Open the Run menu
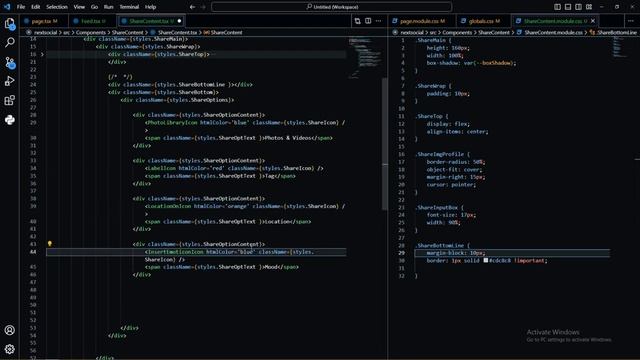This screenshot has height=360, width=640. [109, 7]
